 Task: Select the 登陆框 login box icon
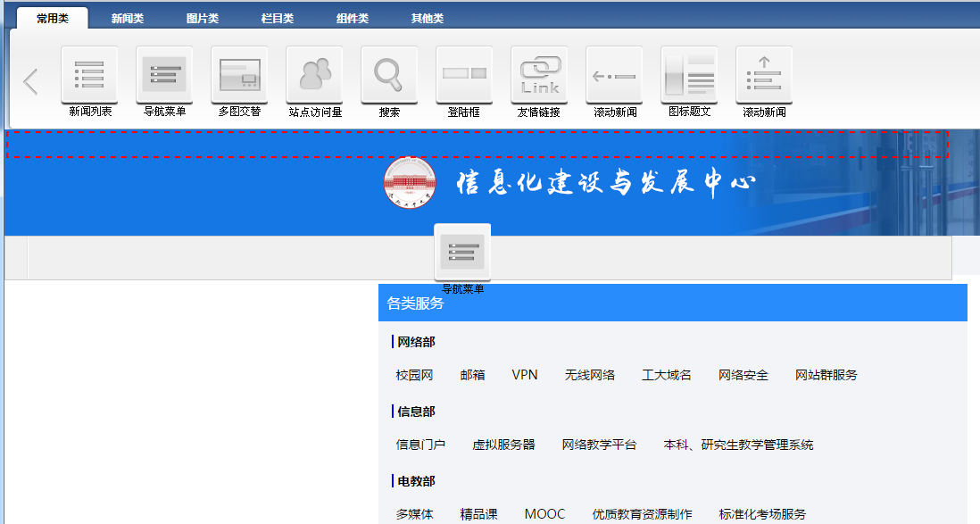(464, 75)
